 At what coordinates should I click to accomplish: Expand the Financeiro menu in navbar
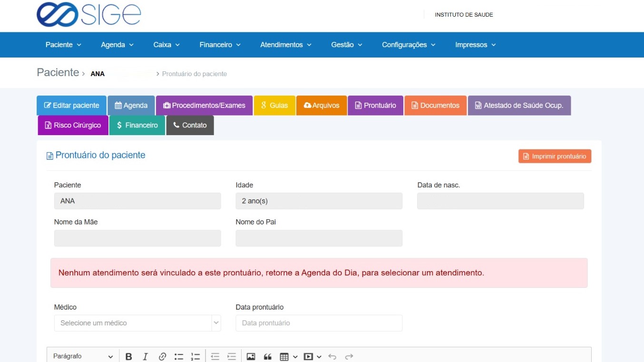tap(220, 45)
